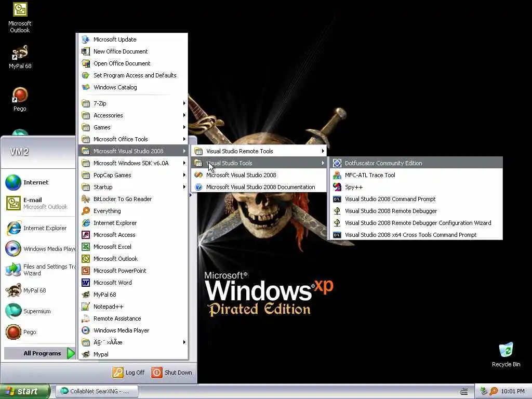
Task: Select MyPal 68 desktop shortcut icon
Action: (x=20, y=52)
